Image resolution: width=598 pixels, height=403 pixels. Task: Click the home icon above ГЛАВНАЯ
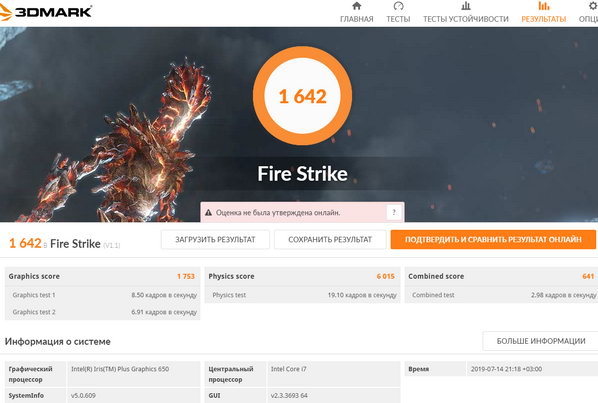[357, 6]
